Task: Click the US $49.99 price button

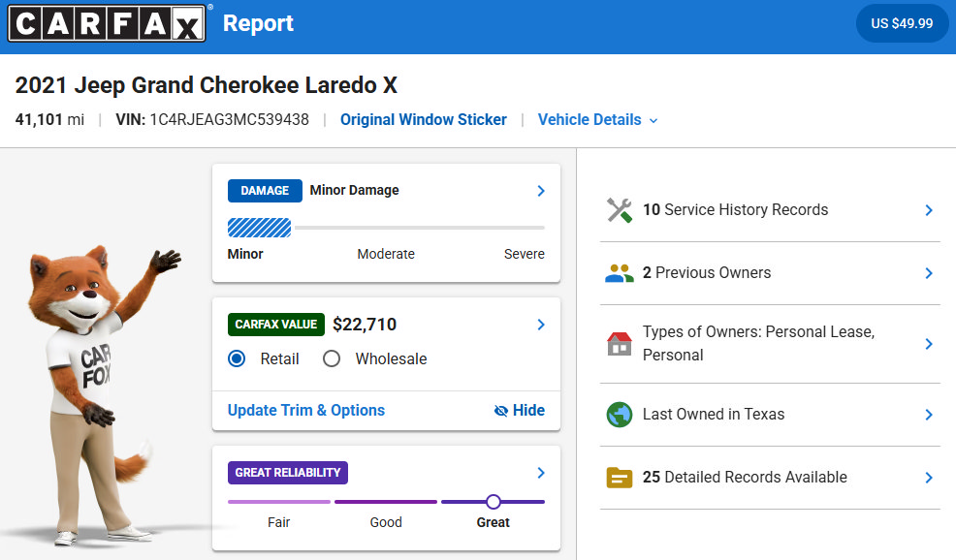Action: 902,24
